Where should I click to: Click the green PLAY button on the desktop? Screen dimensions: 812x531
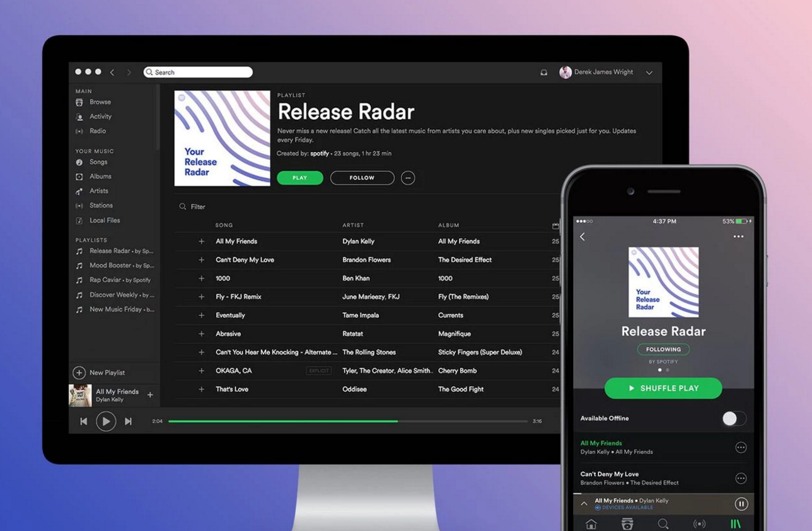point(300,178)
